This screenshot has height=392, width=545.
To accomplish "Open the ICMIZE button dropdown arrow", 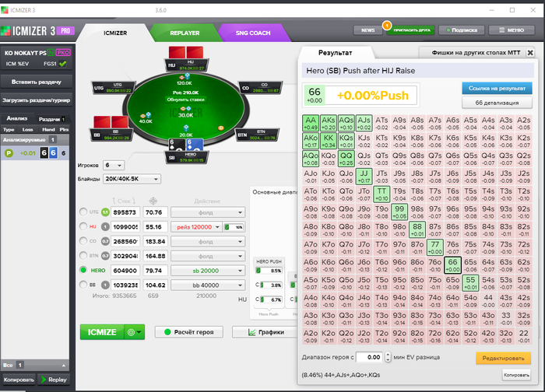I will click(x=139, y=332).
